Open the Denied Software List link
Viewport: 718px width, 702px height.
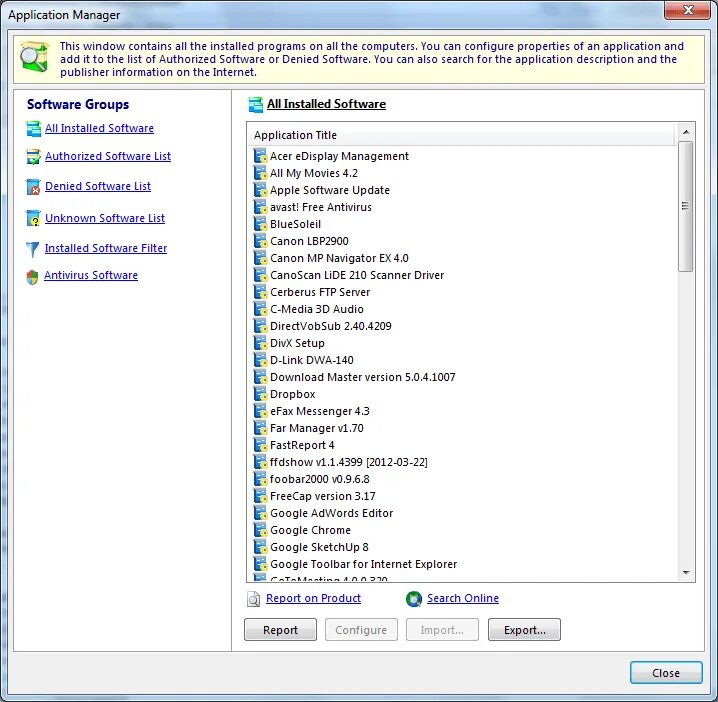(98, 186)
